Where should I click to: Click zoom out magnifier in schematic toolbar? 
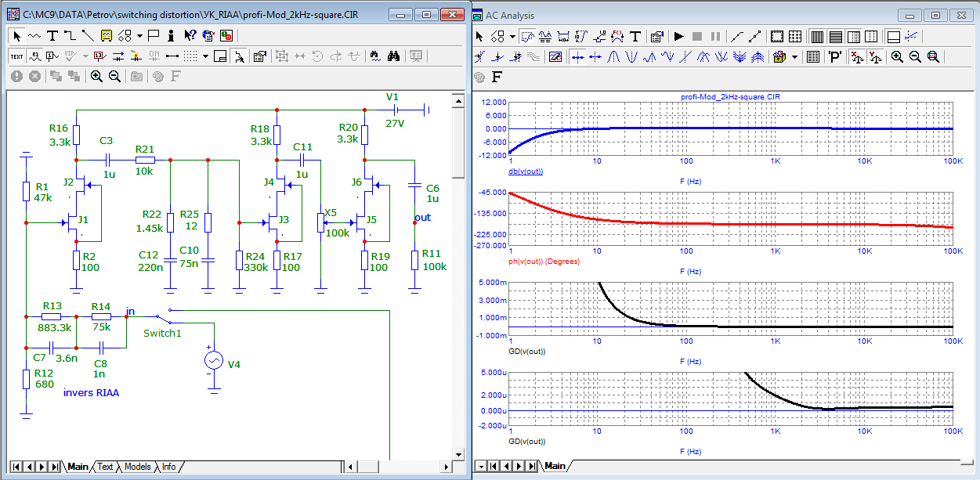coord(114,76)
